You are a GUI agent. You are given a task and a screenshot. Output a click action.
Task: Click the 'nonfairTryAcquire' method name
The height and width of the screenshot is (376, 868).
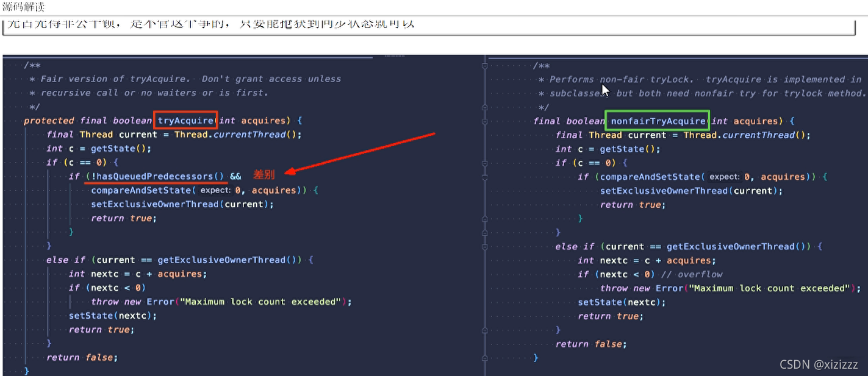658,121
